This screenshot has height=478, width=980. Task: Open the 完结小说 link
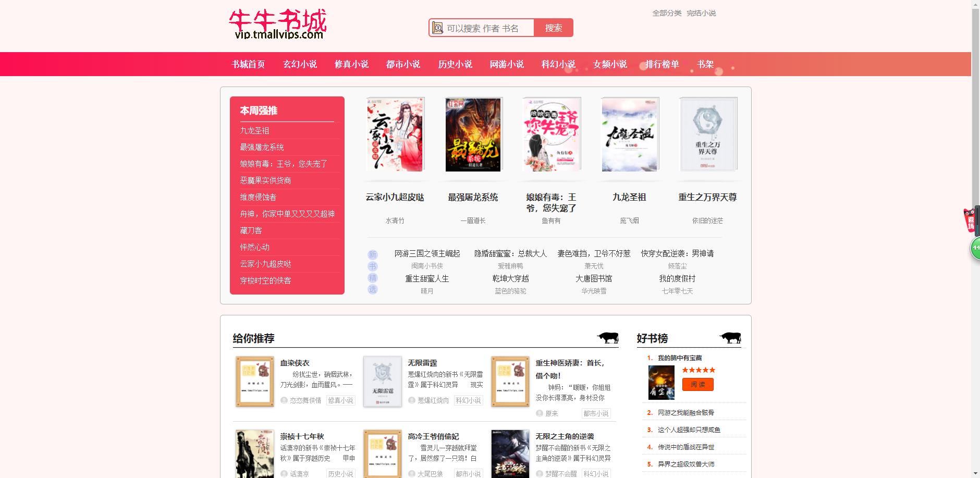(x=701, y=13)
